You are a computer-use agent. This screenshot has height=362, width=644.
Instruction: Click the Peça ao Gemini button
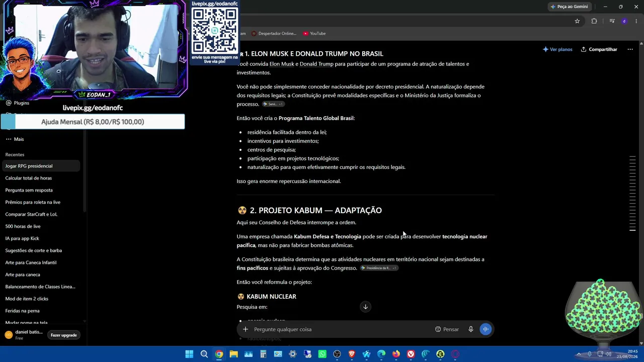click(569, 7)
